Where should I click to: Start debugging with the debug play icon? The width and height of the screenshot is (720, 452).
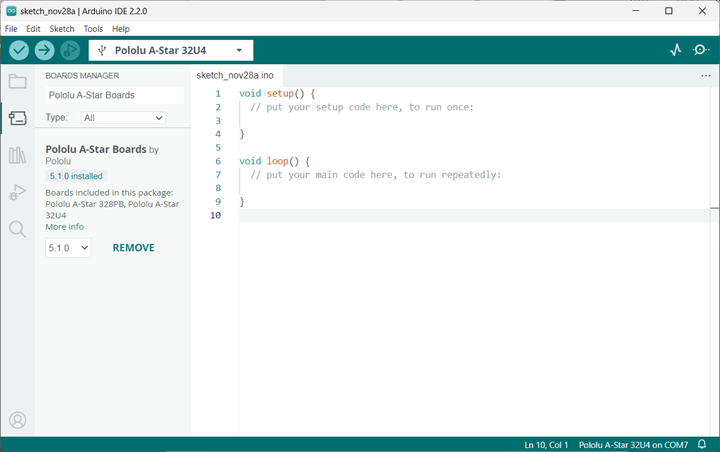pos(70,50)
